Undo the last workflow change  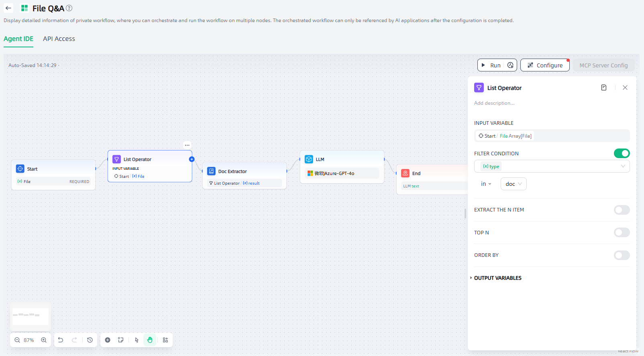coord(61,340)
